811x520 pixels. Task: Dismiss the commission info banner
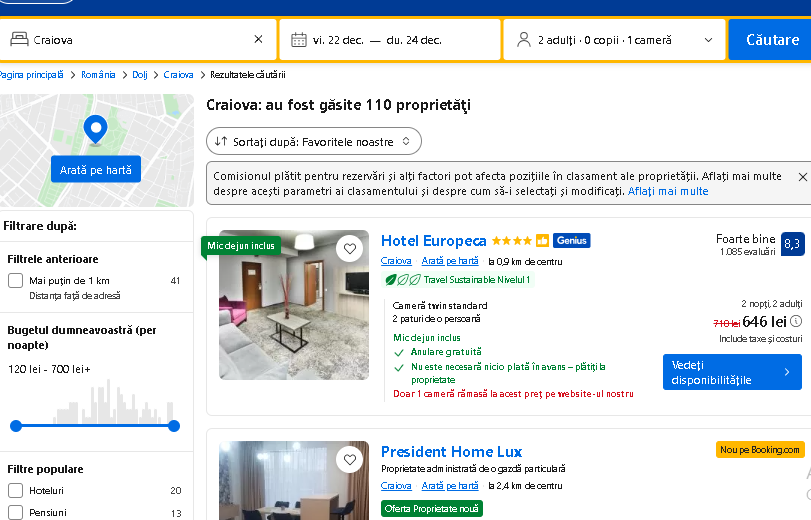coord(803,177)
